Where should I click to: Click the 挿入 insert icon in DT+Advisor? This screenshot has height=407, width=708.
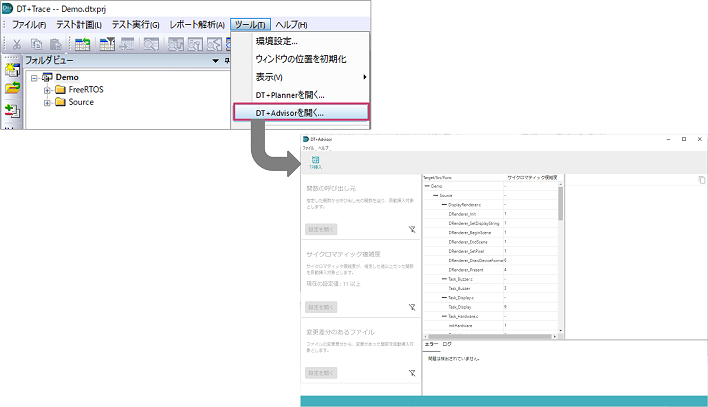[315, 161]
